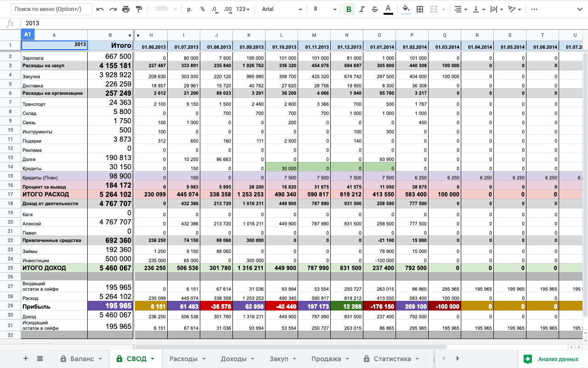
Task: Toggle Italic formatting
Action: (x=362, y=9)
